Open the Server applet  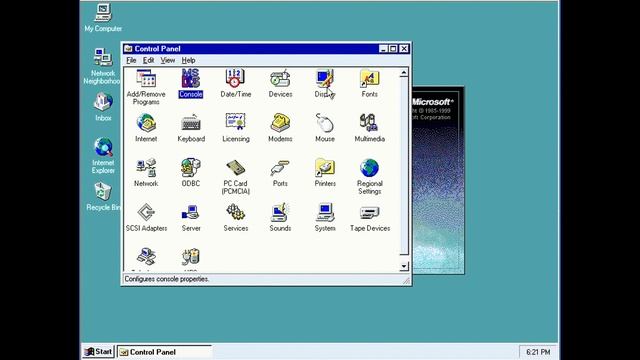pos(191,217)
